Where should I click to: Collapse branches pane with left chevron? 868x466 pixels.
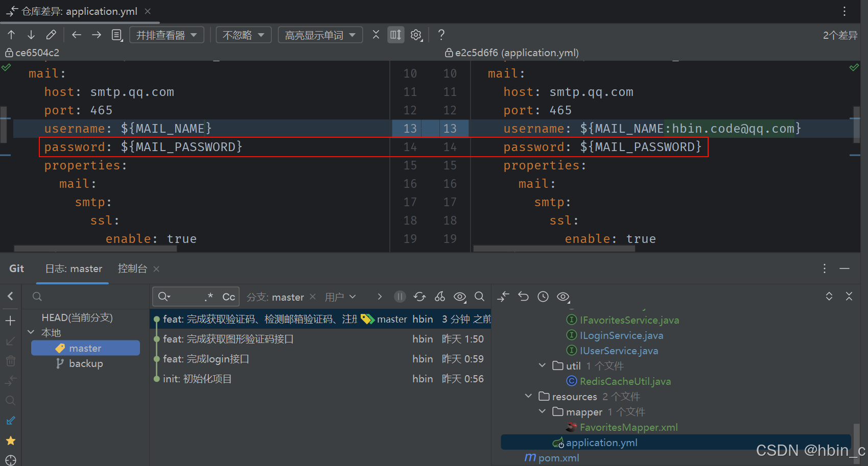click(x=10, y=296)
